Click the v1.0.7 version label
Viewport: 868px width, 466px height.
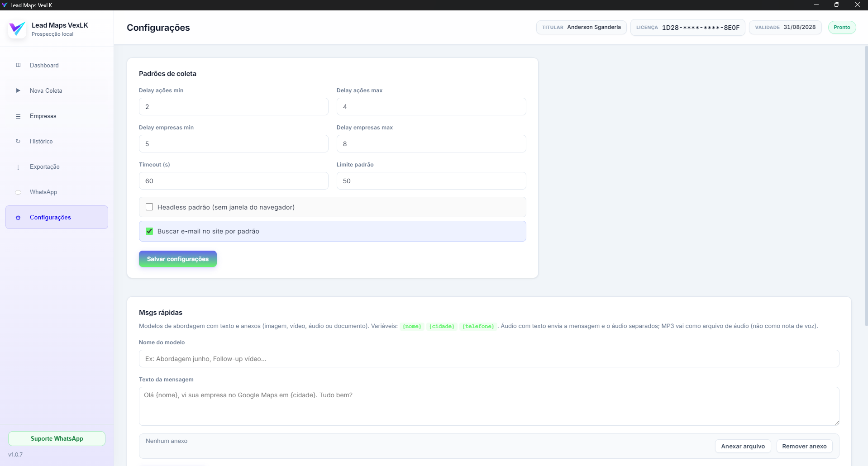pos(15,455)
